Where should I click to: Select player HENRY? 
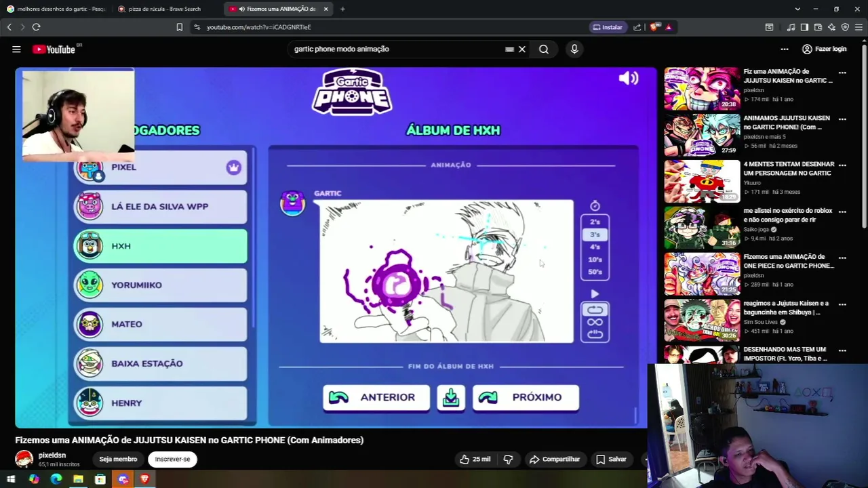161,403
